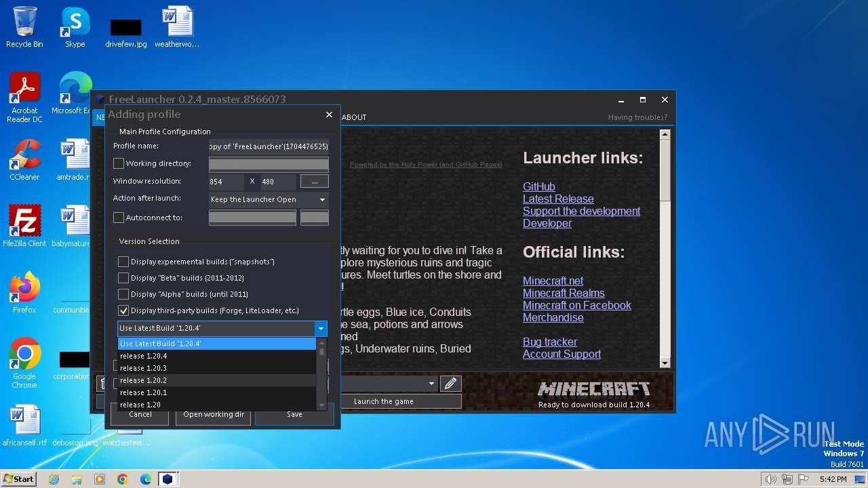Expand the profile selector dropdown arrow
Image resolution: width=868 pixels, height=488 pixels.
(x=431, y=384)
